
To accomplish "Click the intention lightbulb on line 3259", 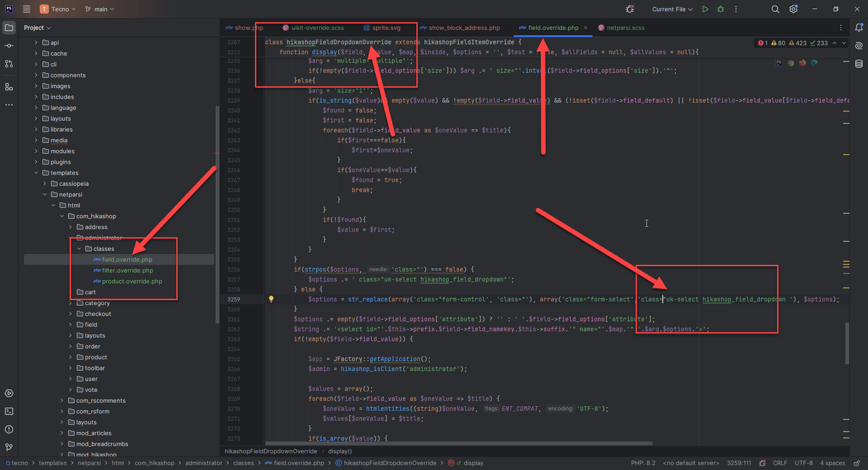I will [x=271, y=299].
